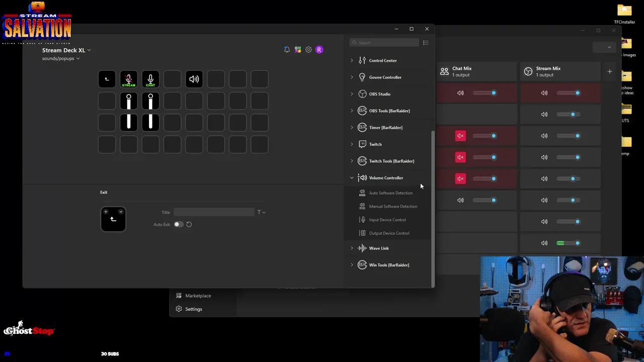Select the back-arrow Exit key on grid
This screenshot has width=644, height=362.
[x=107, y=79]
